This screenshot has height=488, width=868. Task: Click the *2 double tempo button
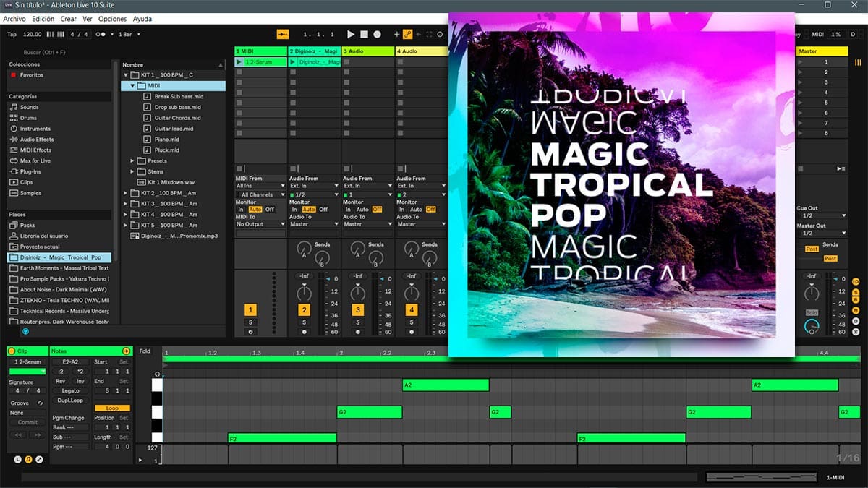click(80, 372)
